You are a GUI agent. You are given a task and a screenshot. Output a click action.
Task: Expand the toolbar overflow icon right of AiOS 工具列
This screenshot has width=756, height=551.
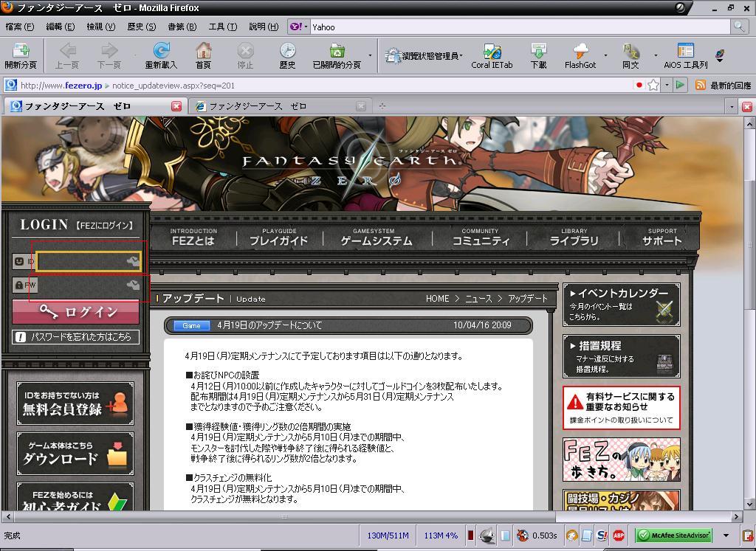coord(719,55)
